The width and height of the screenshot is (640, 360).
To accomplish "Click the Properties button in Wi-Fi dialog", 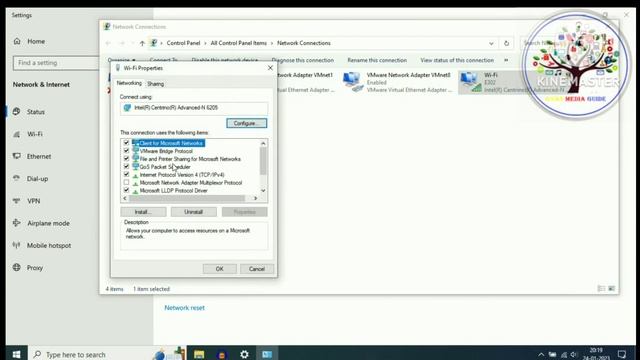I will (x=244, y=212).
